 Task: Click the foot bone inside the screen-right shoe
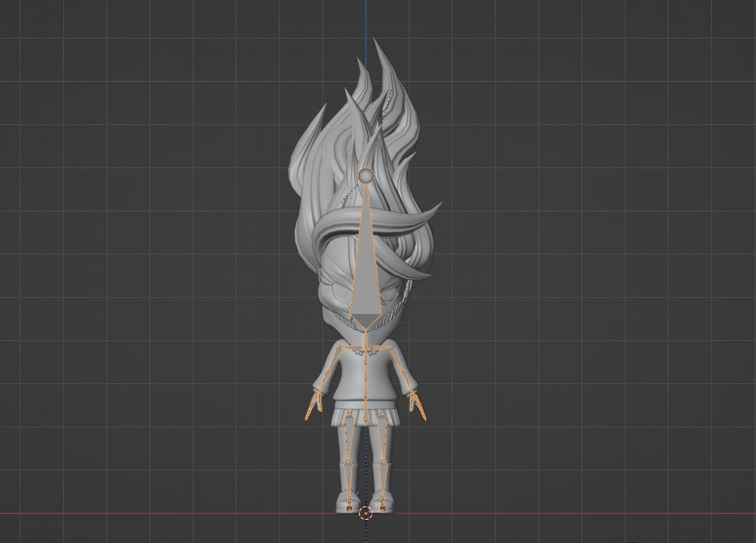383,506
